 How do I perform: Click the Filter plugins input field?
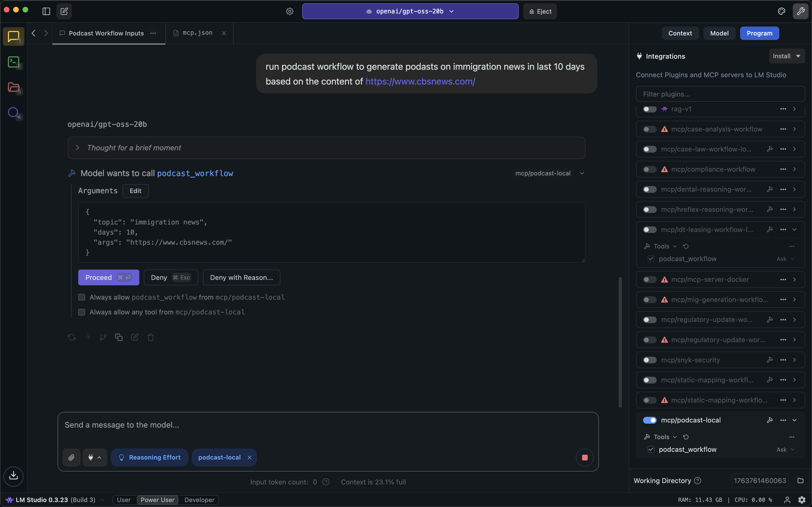pos(720,94)
